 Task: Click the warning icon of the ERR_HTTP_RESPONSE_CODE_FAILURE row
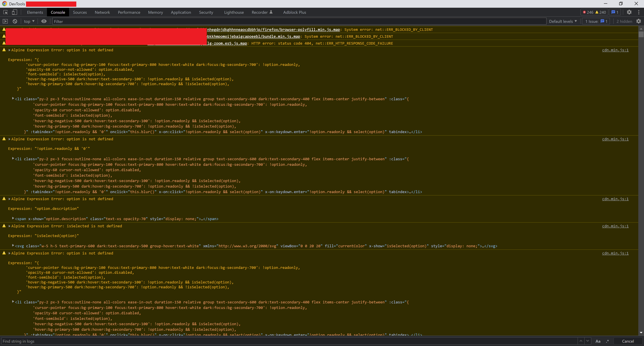pos(4,43)
